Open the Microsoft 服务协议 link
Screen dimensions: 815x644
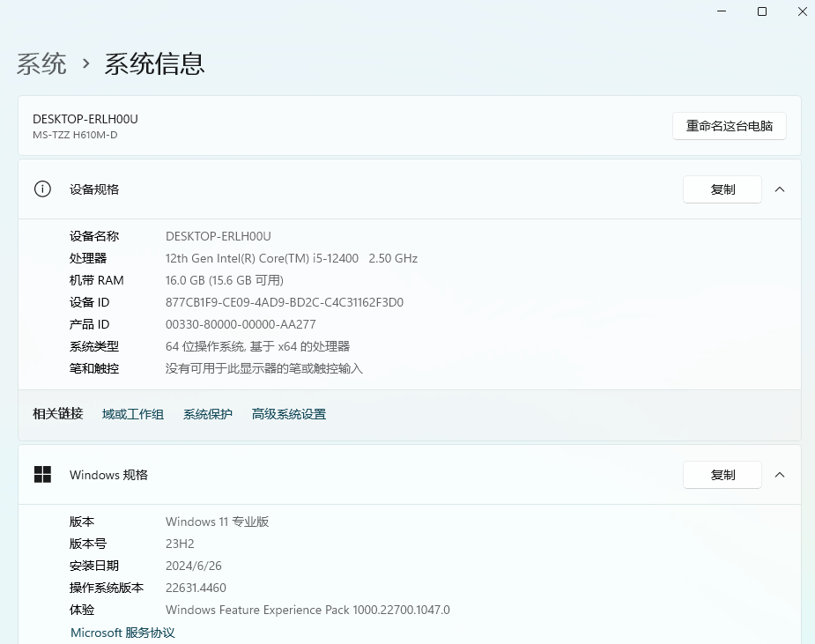point(122,633)
